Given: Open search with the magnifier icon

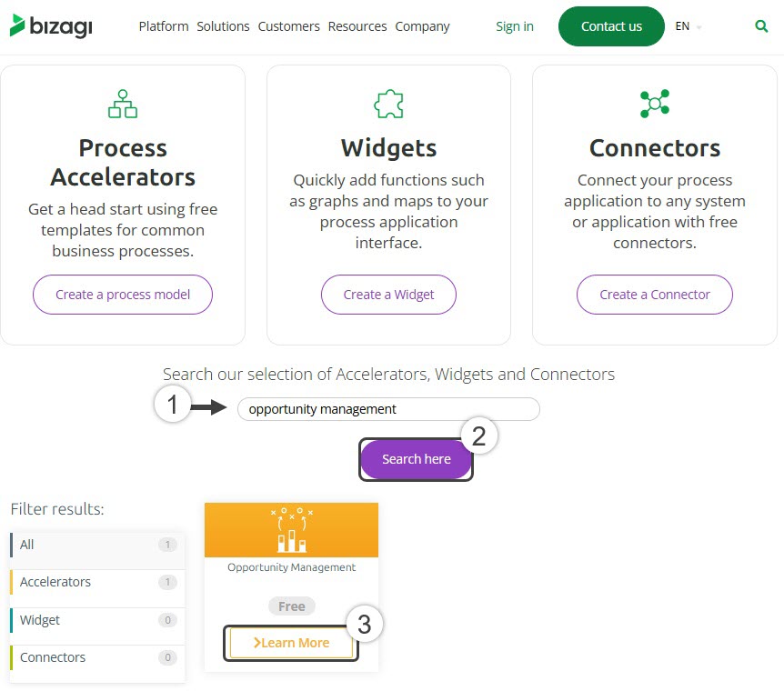Looking at the screenshot, I should coord(761,26).
